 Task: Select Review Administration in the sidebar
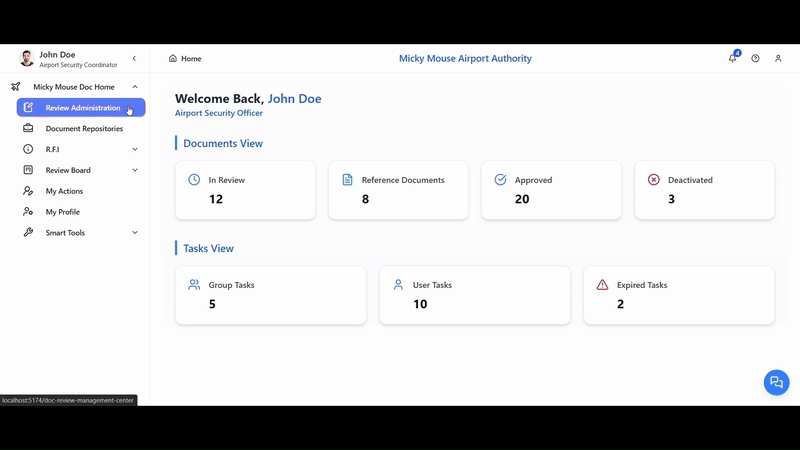point(81,108)
